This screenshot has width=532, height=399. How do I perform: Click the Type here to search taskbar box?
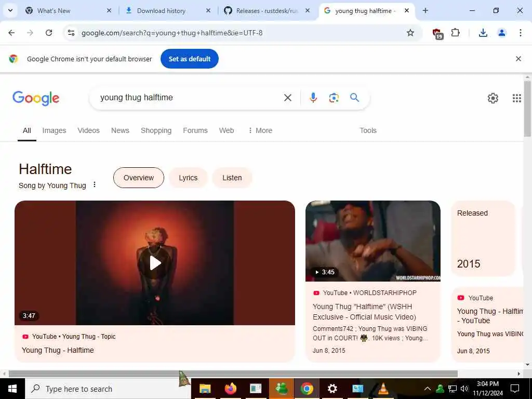[x=108, y=389]
